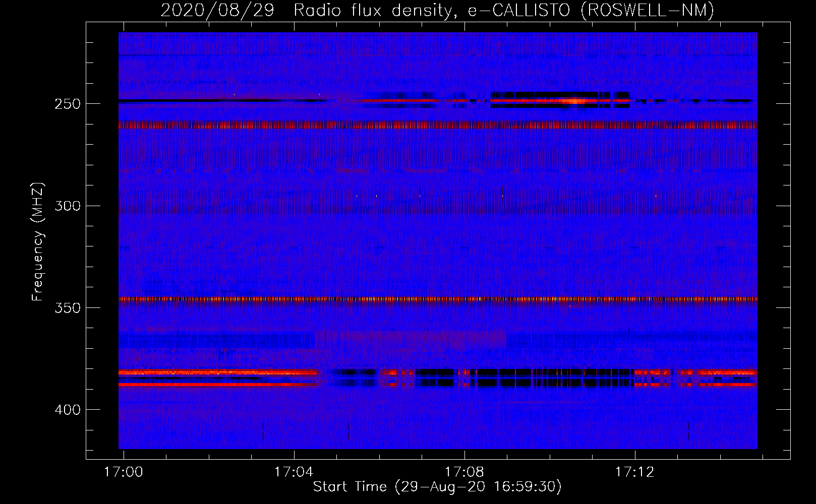Click the 300 frequency tick label
Viewport: 816px width, 504px height.
click(x=68, y=206)
